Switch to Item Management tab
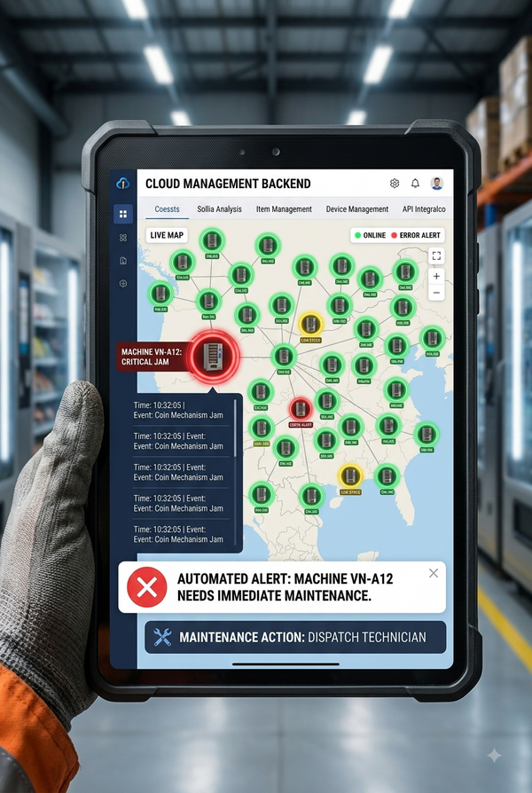Image resolution: width=532 pixels, height=793 pixels. 284,208
